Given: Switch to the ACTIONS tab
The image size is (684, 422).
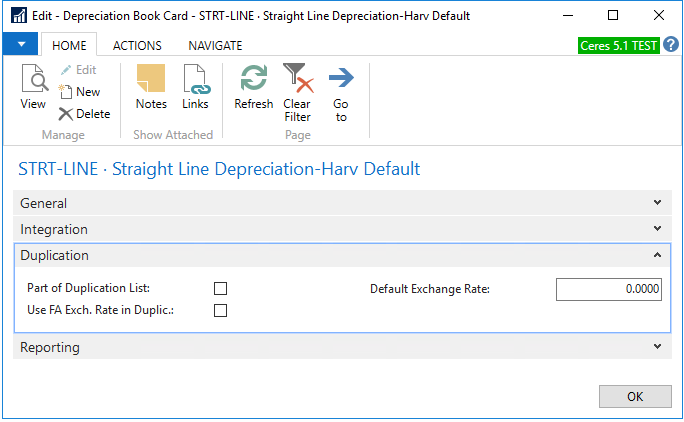Looking at the screenshot, I should [x=137, y=46].
